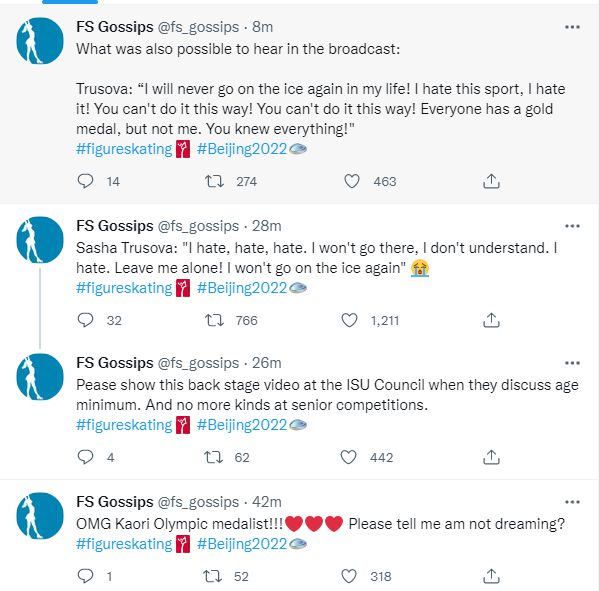This screenshot has height=591, width=599.
Task: Open #figureskating hashtag in the 42m tweet
Action: (x=124, y=544)
